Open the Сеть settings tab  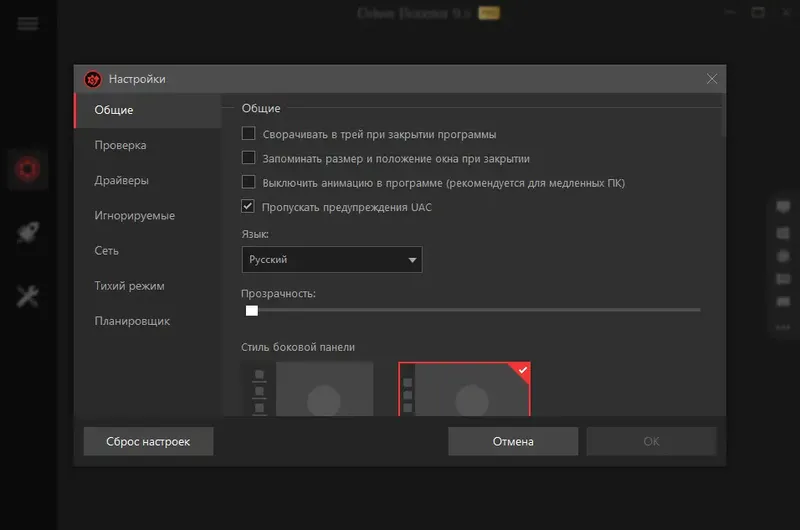tap(147, 251)
